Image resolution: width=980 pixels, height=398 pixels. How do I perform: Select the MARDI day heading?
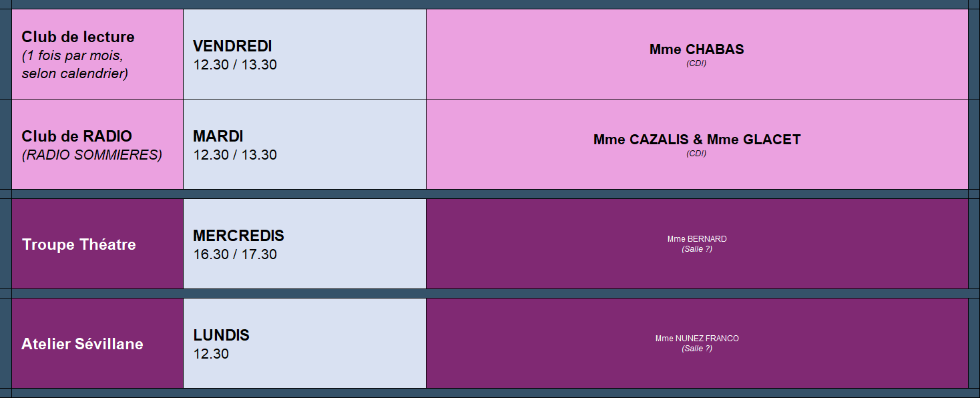(218, 136)
